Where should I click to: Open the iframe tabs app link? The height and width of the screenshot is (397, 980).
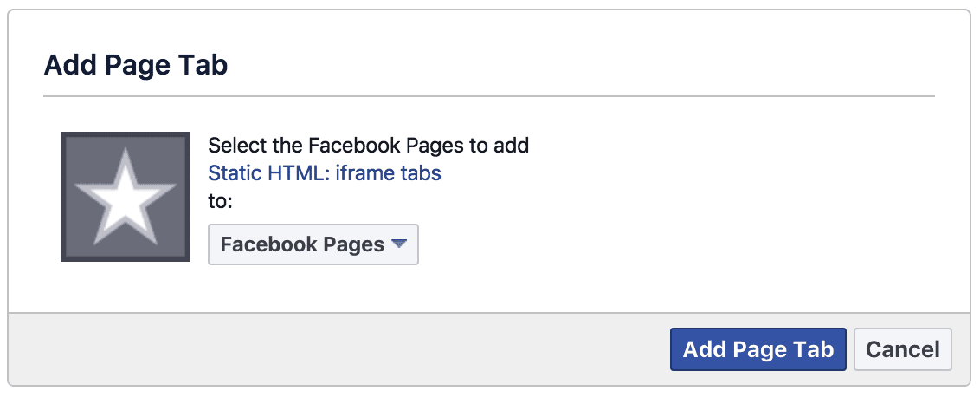pyautogui.click(x=325, y=172)
